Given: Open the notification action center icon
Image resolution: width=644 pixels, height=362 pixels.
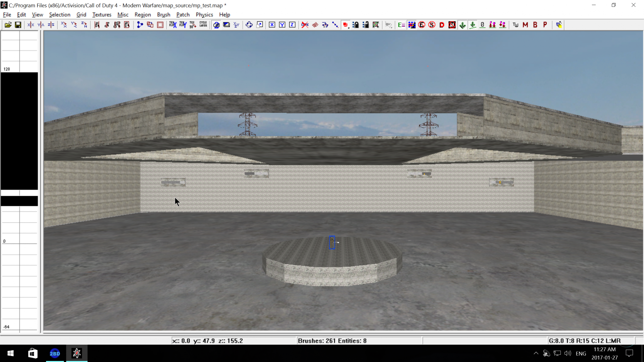Looking at the screenshot, I should (x=630, y=353).
